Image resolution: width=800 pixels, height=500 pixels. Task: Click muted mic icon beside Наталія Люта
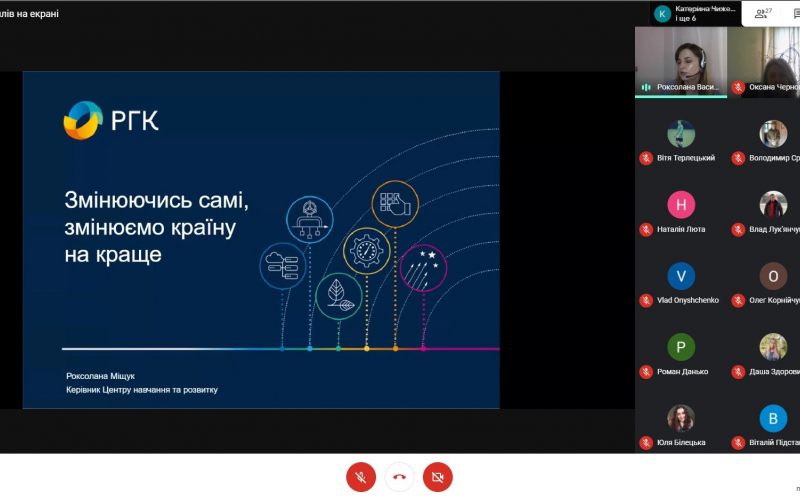pyautogui.click(x=646, y=230)
